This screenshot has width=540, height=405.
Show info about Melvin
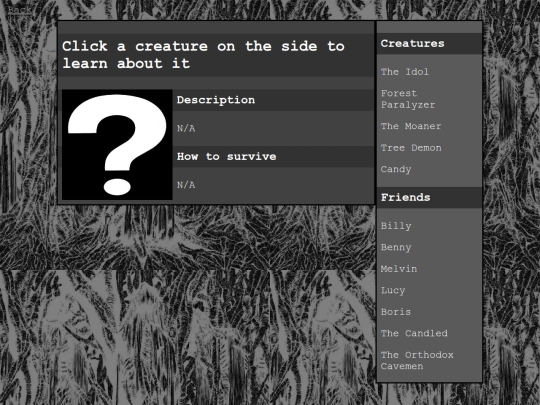399,269
